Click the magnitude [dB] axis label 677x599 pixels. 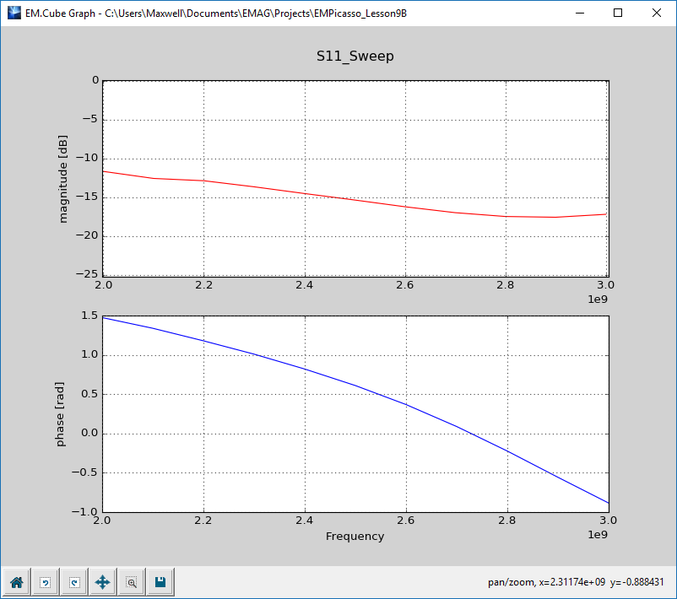click(63, 179)
